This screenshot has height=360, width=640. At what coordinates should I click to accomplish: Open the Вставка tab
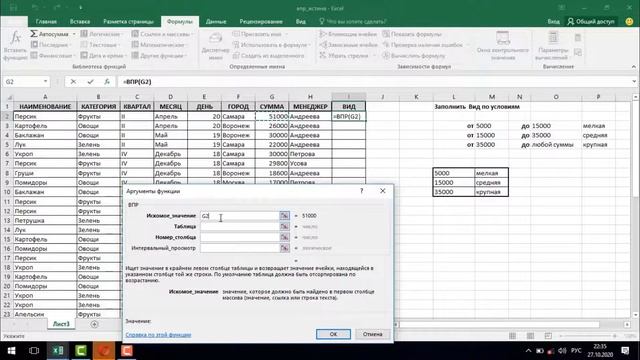[x=80, y=22]
